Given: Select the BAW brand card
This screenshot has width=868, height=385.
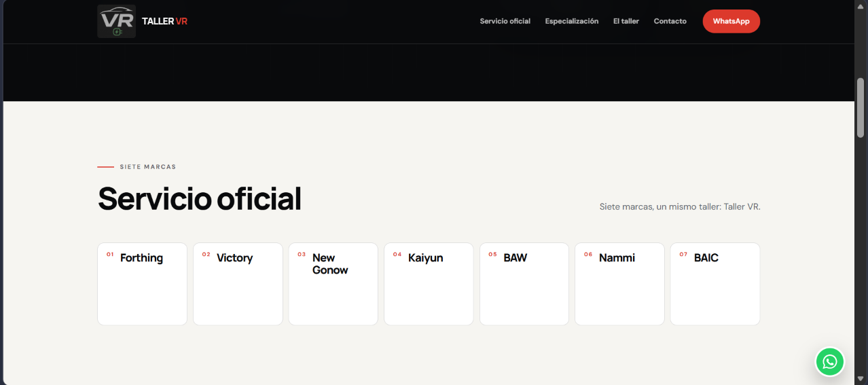Looking at the screenshot, I should click(x=524, y=284).
